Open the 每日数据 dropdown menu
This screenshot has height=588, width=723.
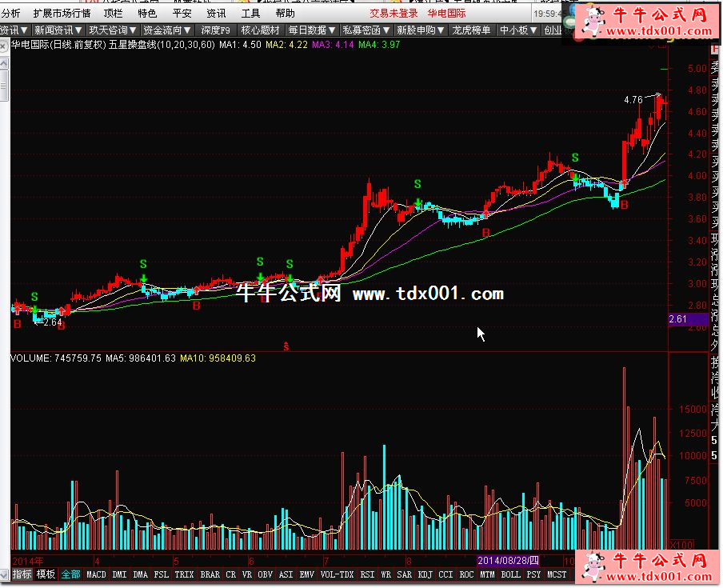pos(312,30)
